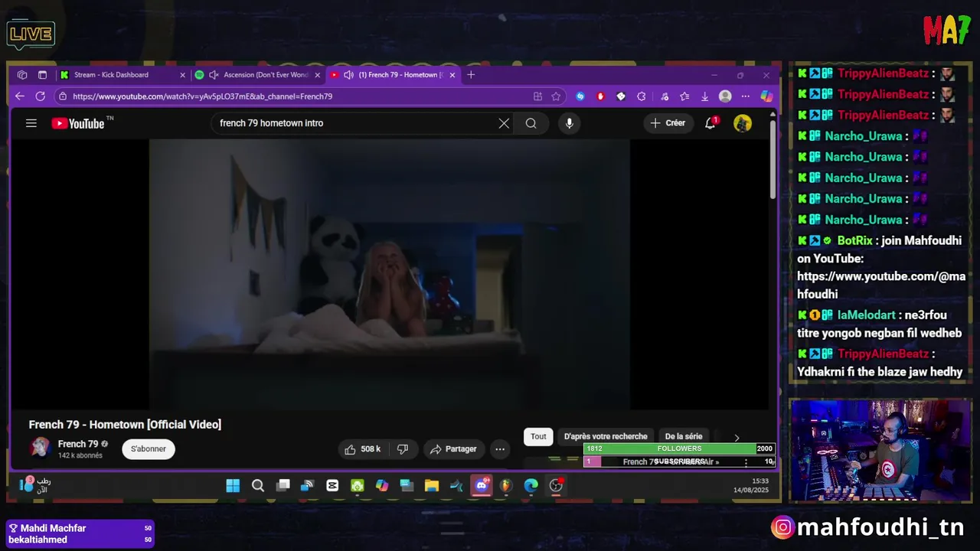Image resolution: width=980 pixels, height=551 pixels.
Task: Close the Stream - Kick Dashboard tab
Action: [x=182, y=75]
